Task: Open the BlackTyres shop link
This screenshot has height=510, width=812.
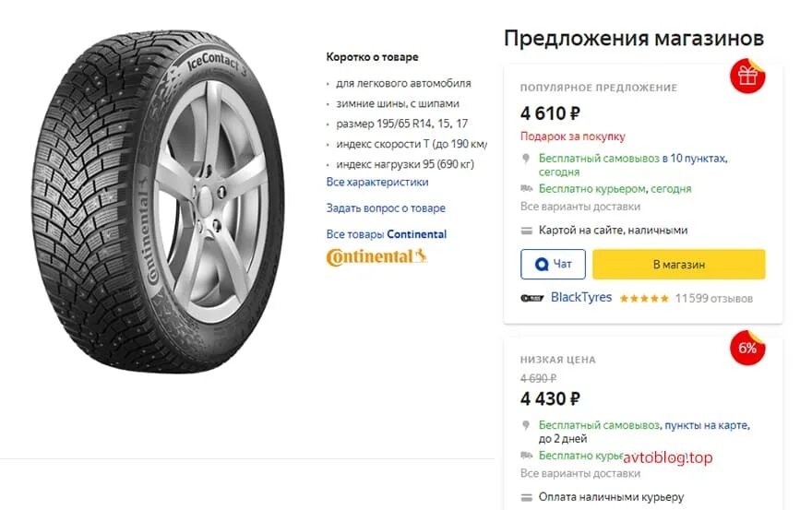Action: click(x=581, y=298)
